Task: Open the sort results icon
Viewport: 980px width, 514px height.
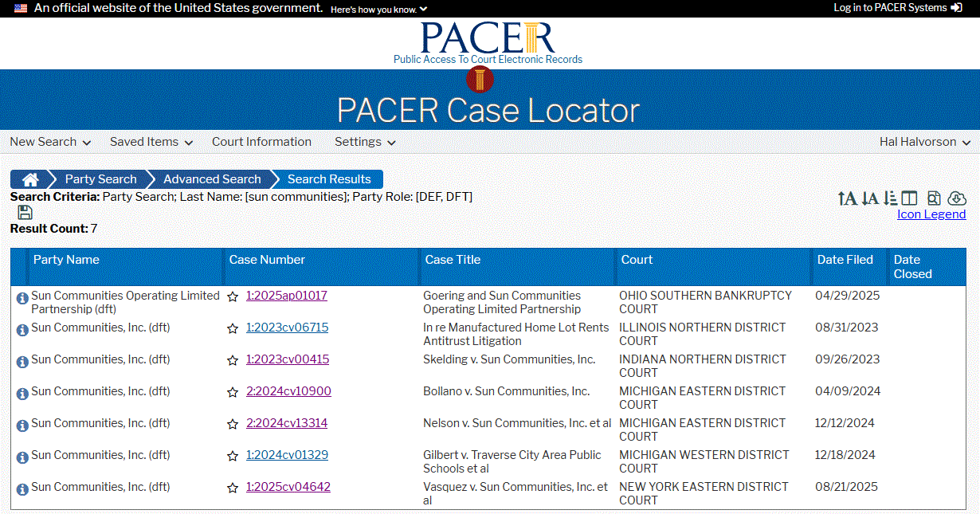Action: (891, 198)
